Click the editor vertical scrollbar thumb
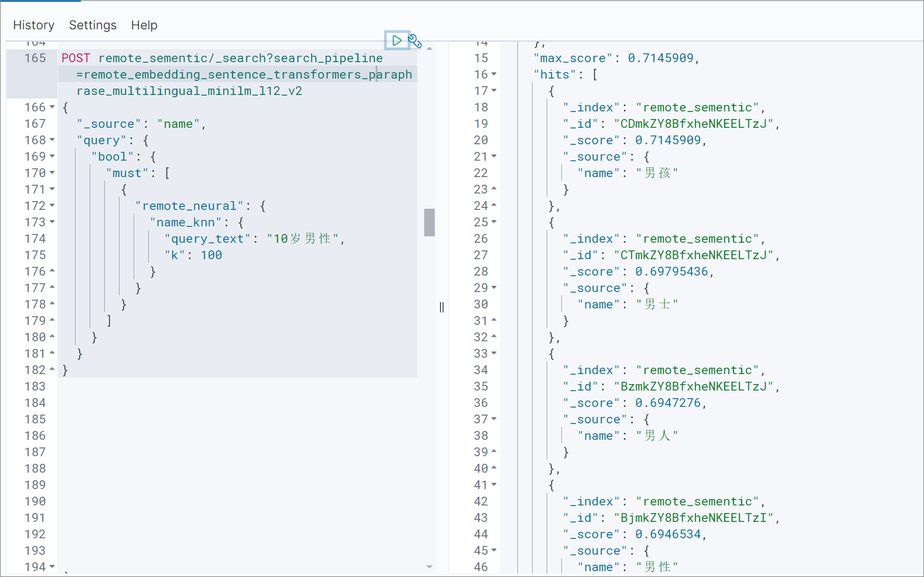 point(429,222)
